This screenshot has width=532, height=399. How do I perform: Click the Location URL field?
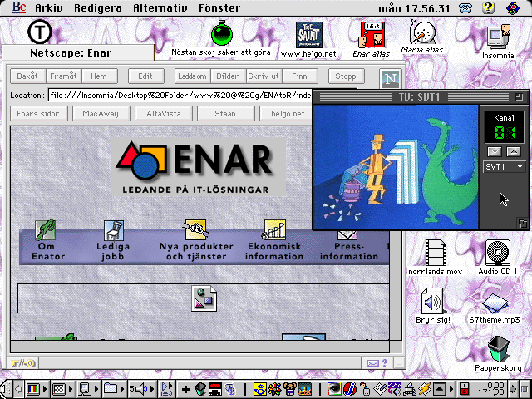[x=179, y=95]
